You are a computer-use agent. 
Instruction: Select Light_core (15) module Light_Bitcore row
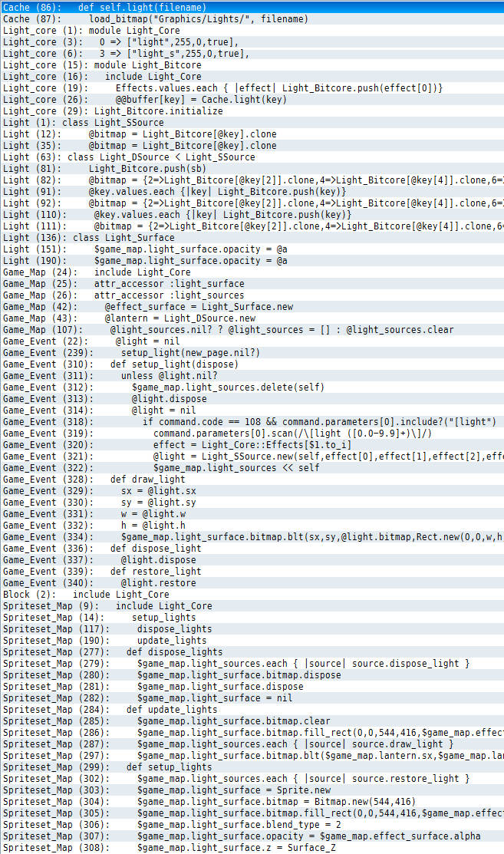pyautogui.click(x=252, y=64)
